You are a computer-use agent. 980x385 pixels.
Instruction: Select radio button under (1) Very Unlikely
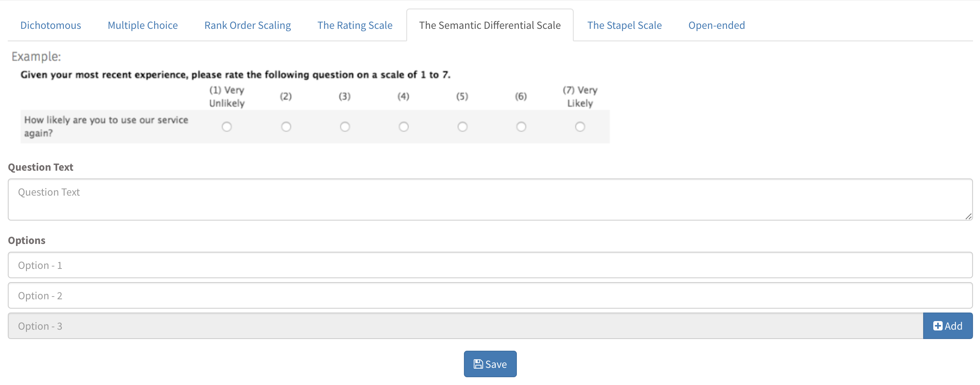(x=227, y=127)
